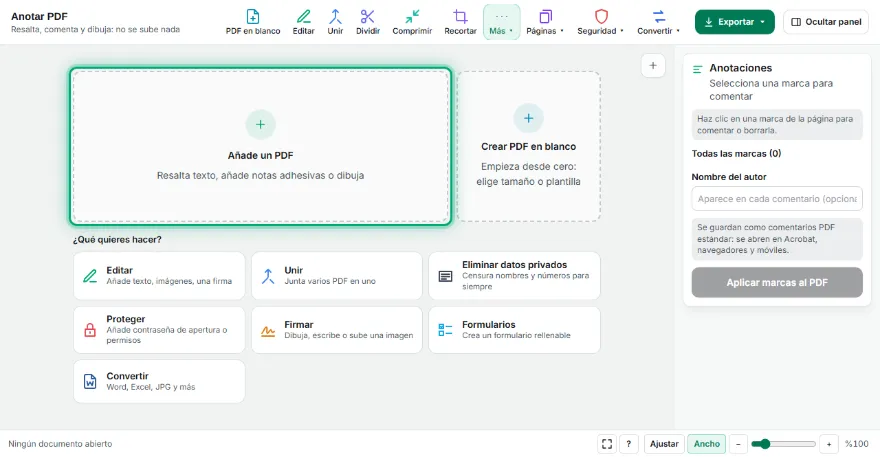Open the Comprimir tool
This screenshot has width=880, height=457.
coord(412,22)
